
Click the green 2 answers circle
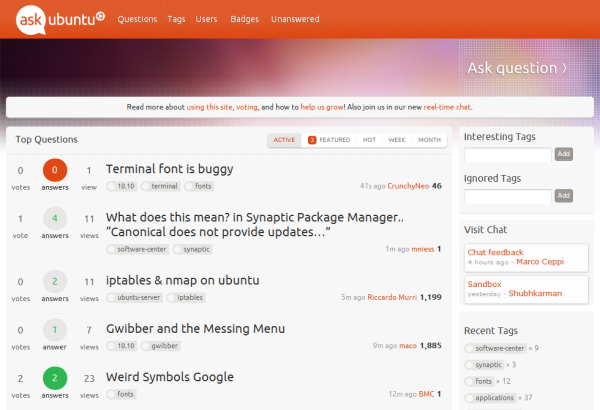pyautogui.click(x=55, y=378)
